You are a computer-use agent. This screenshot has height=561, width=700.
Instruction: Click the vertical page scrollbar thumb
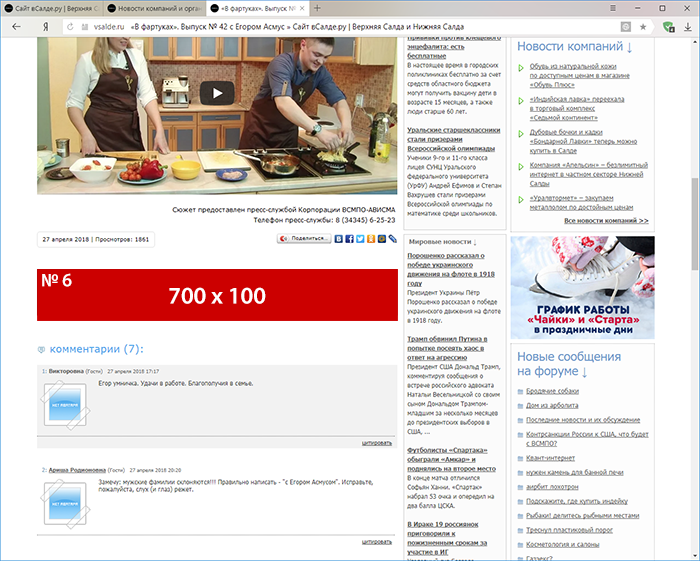point(695,224)
